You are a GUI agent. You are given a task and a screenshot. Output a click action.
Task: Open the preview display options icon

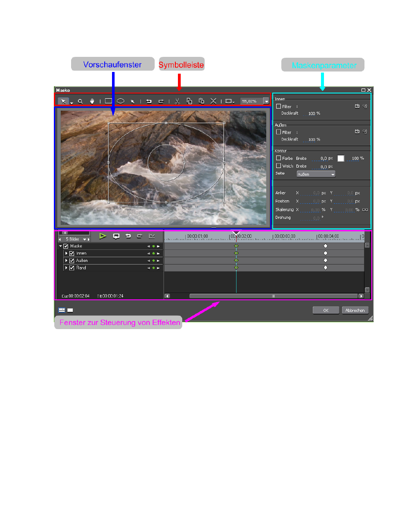230,101
